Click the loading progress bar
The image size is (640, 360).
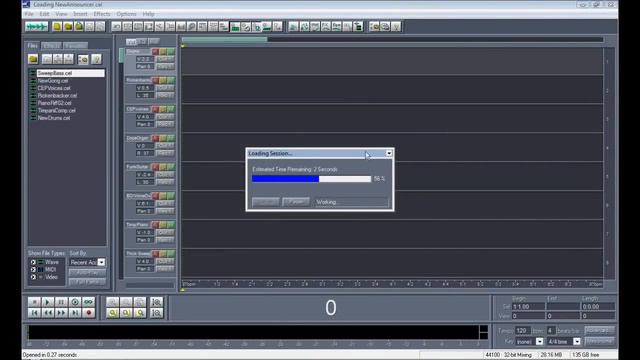(311, 179)
